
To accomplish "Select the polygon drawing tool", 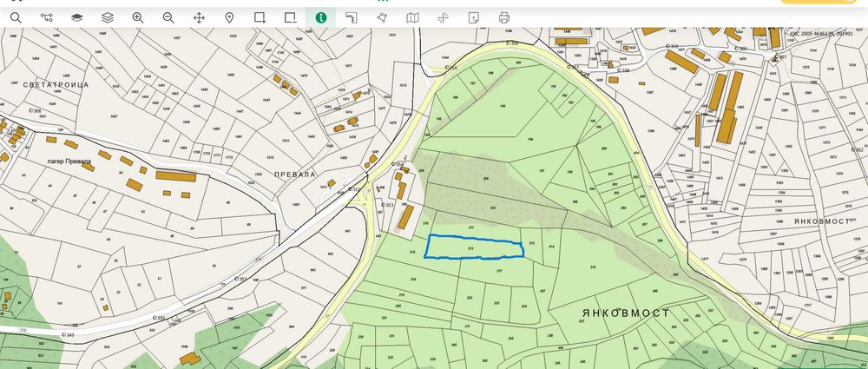I will point(381,17).
